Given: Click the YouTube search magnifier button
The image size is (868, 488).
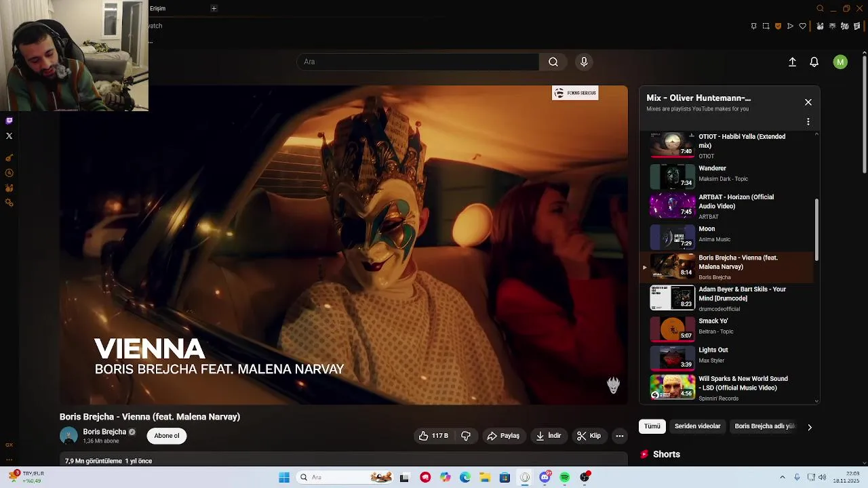Looking at the screenshot, I should pyautogui.click(x=553, y=62).
